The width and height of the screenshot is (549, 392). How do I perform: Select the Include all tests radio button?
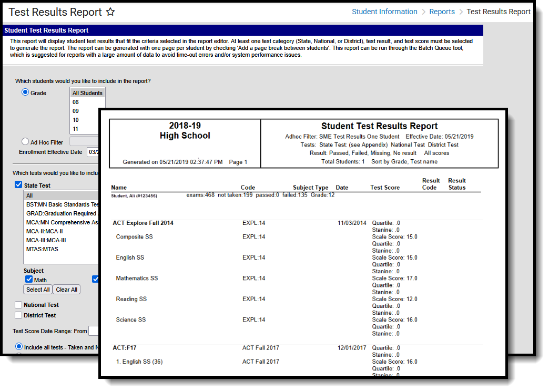coord(19,346)
